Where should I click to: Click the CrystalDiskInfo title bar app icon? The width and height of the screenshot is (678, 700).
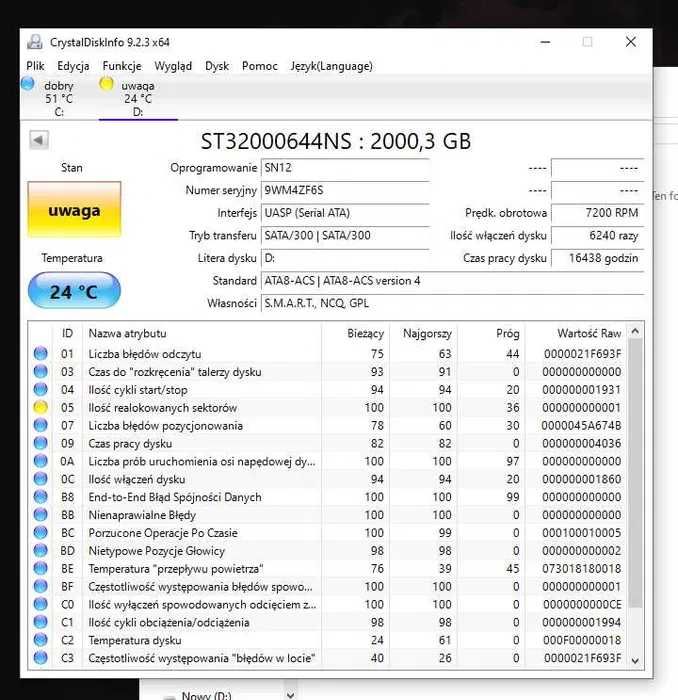click(x=35, y=42)
